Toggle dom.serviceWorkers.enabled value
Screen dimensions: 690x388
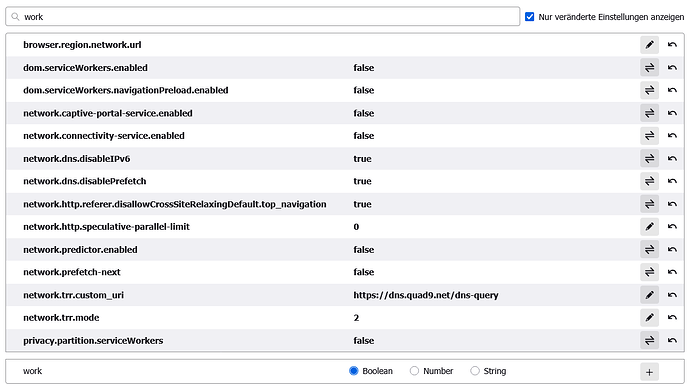click(649, 68)
